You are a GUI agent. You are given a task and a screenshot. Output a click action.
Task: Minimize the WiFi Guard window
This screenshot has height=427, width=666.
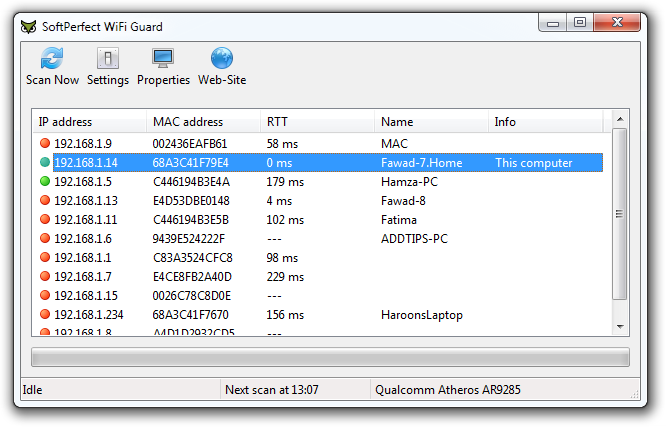(x=553, y=23)
